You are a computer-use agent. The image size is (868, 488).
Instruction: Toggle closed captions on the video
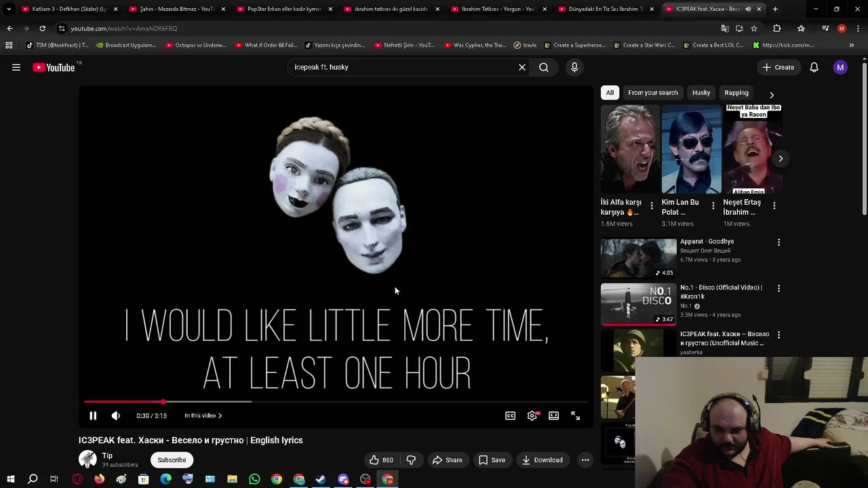click(510, 415)
